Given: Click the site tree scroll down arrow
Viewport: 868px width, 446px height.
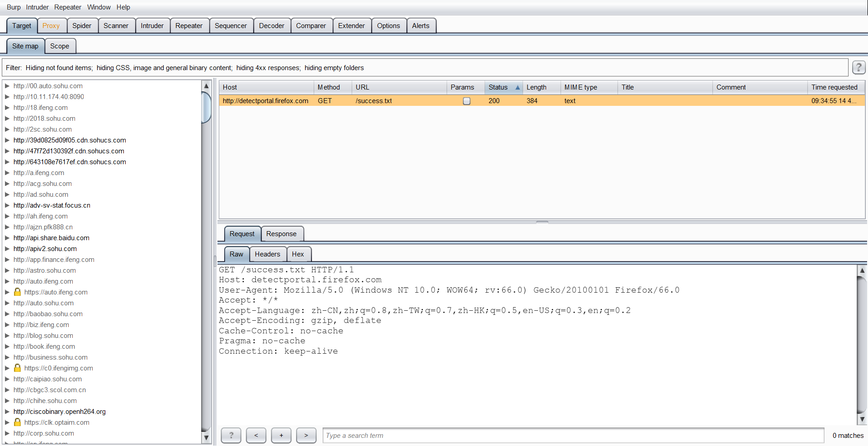Looking at the screenshot, I should pyautogui.click(x=206, y=438).
